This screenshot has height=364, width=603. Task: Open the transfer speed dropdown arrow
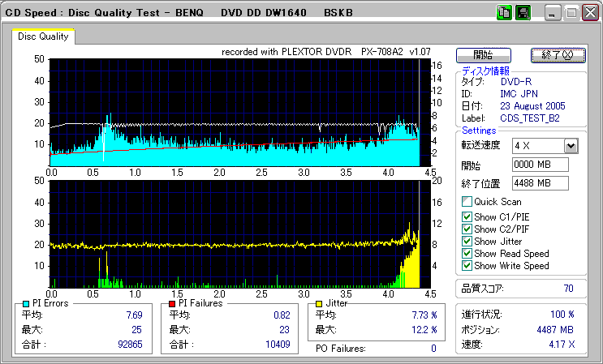[x=571, y=146]
